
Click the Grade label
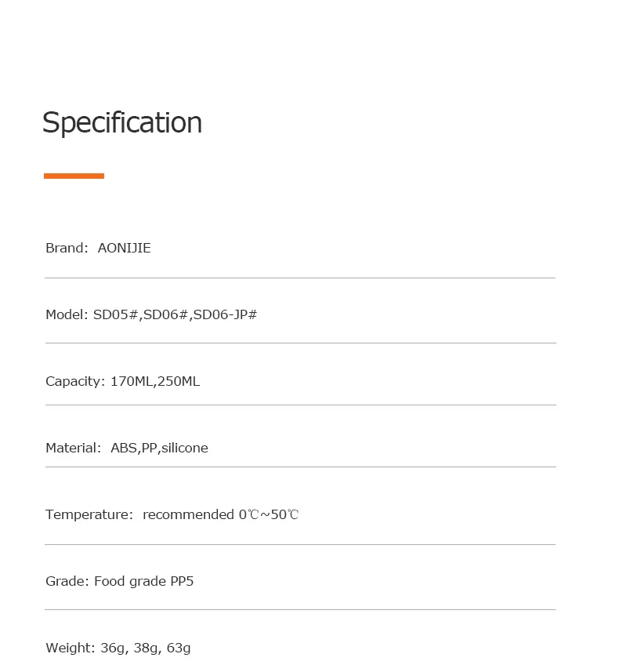tap(67, 581)
